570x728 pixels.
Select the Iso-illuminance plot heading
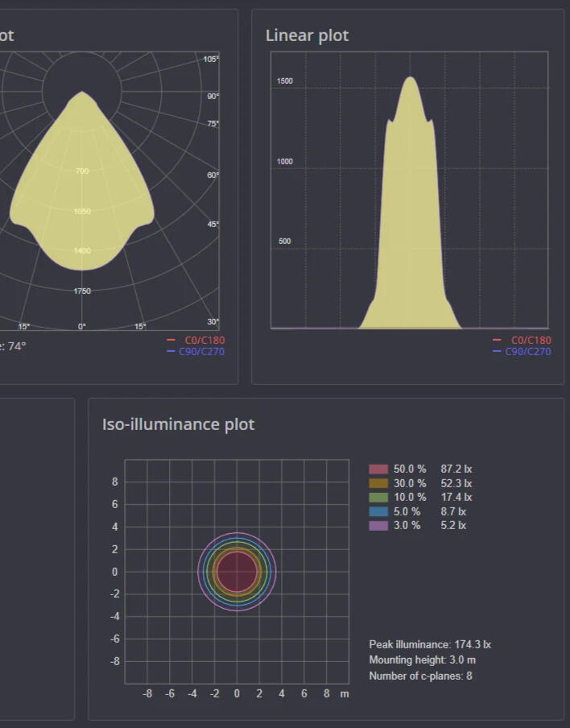click(178, 424)
